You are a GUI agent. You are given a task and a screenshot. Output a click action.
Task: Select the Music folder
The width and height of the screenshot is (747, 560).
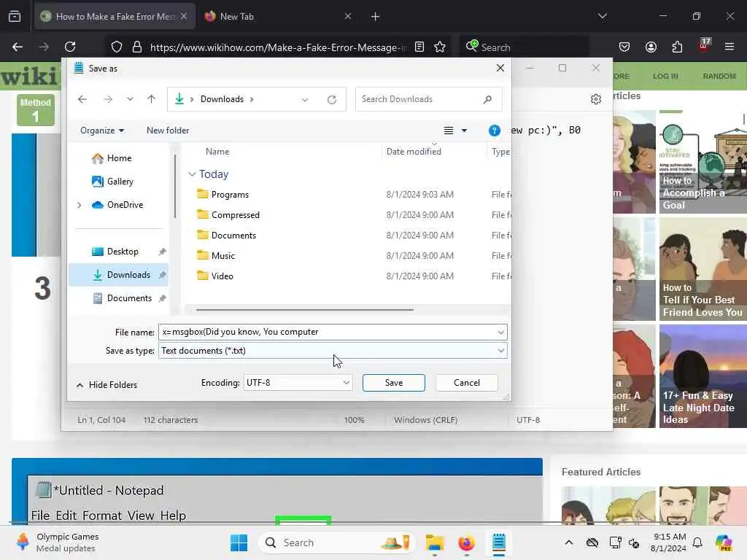pyautogui.click(x=223, y=256)
